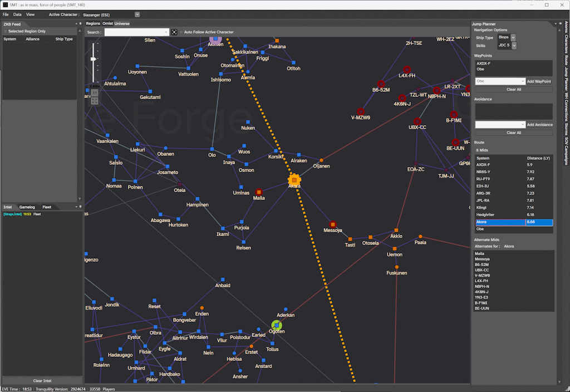The image size is (570, 392).
Task: Click the Paala orange system node
Action: coord(420,237)
